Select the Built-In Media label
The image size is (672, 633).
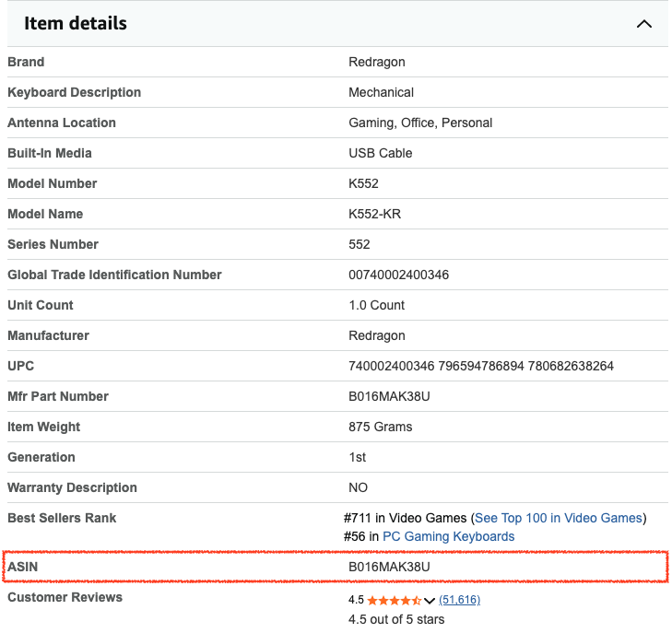click(50, 153)
